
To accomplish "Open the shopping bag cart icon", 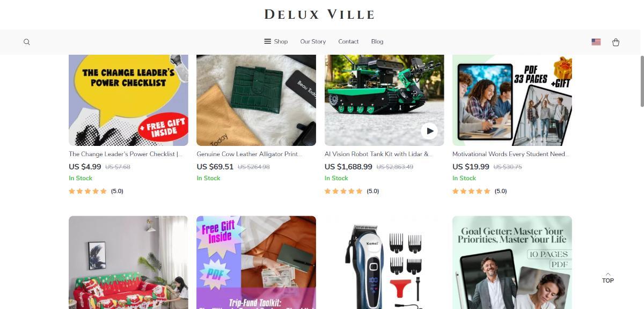I will [616, 42].
